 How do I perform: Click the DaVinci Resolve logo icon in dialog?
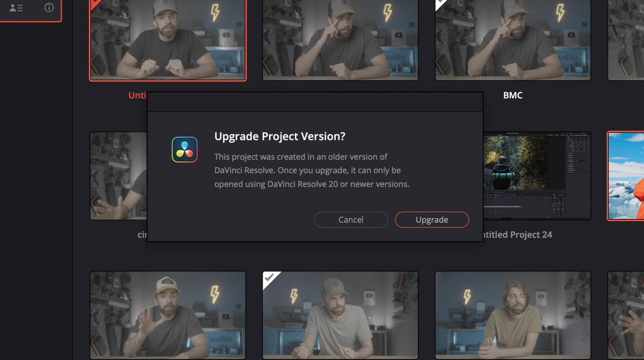pos(185,149)
